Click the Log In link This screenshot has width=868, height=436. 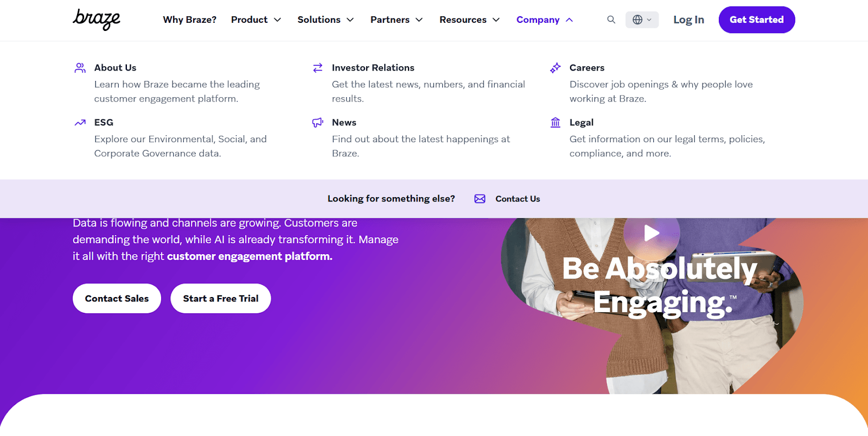click(688, 20)
